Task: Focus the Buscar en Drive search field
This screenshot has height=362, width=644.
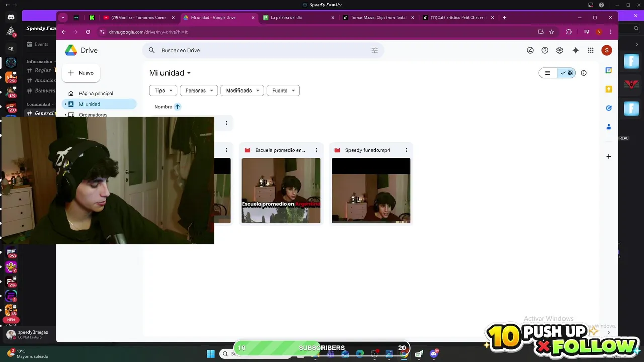Action: pyautogui.click(x=264, y=50)
